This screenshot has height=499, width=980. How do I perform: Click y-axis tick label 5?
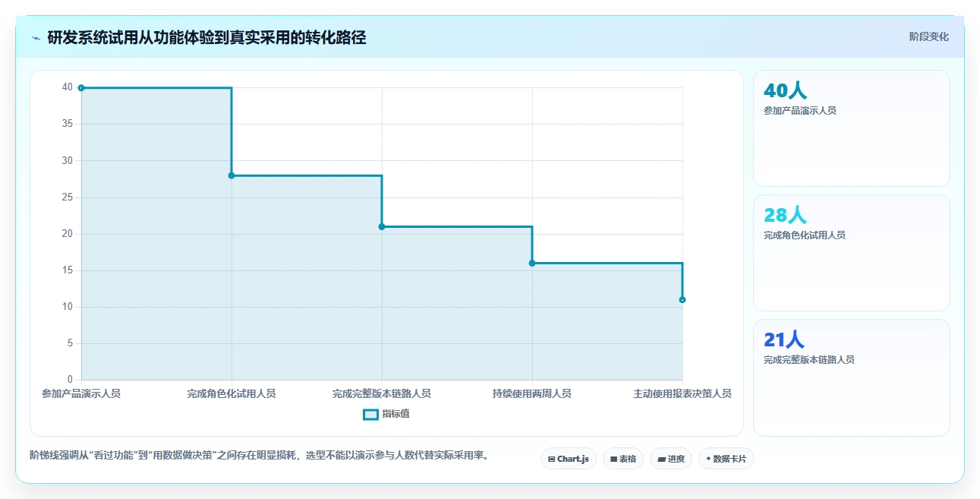(x=70, y=343)
